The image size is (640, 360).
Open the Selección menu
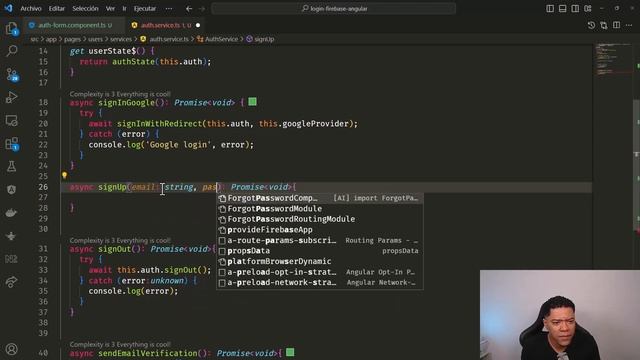click(85, 8)
